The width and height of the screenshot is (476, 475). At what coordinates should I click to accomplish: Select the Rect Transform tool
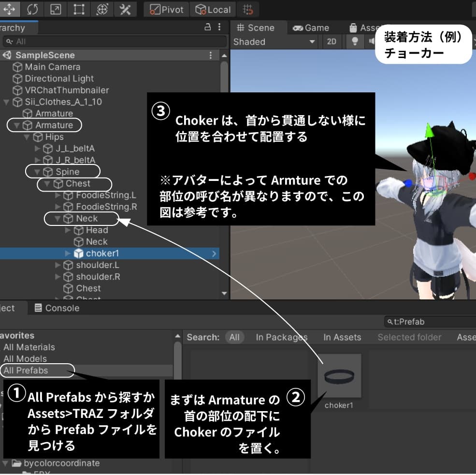click(77, 9)
